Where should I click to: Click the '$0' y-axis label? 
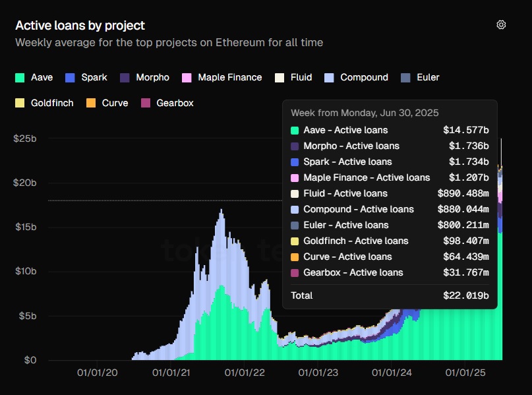click(30, 360)
